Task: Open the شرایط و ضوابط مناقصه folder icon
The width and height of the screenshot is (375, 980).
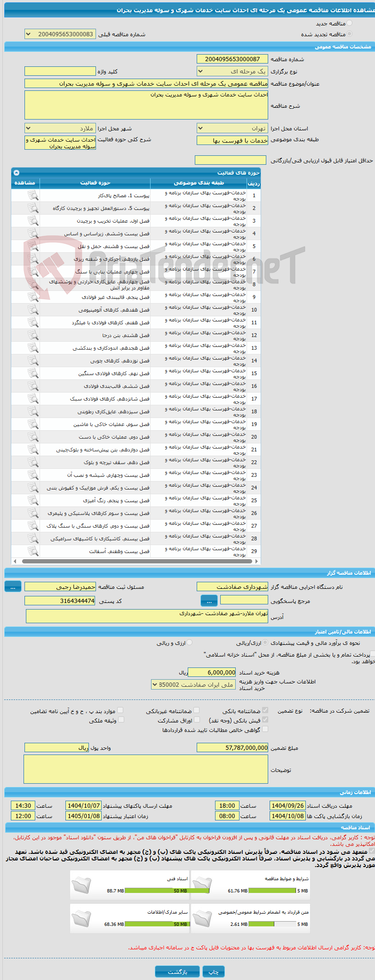Action: tap(202, 885)
